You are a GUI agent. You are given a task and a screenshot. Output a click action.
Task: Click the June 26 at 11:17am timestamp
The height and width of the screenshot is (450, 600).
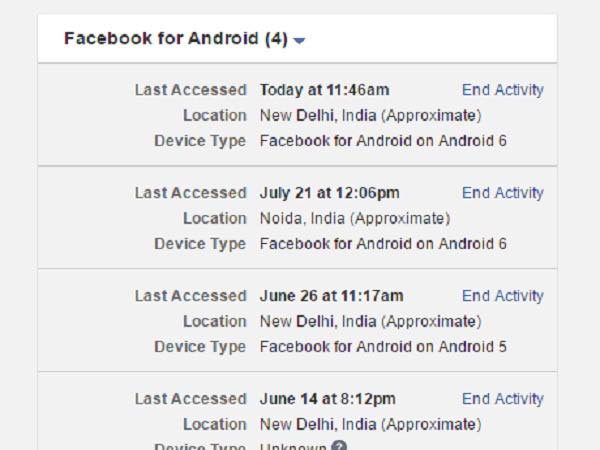(x=331, y=296)
